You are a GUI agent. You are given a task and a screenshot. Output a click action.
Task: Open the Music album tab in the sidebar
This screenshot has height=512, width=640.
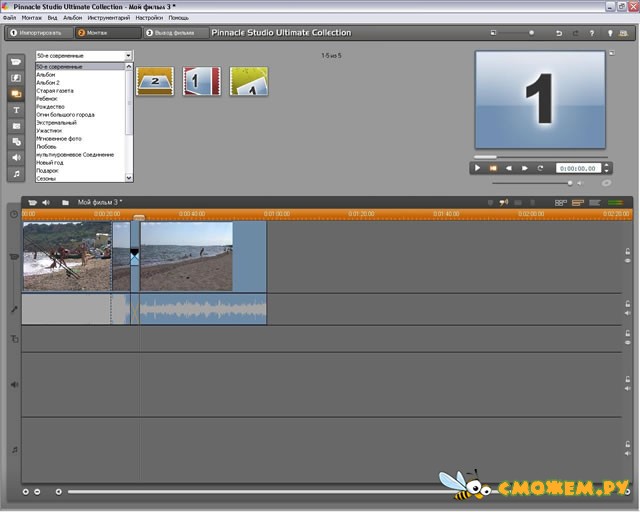click(x=16, y=174)
